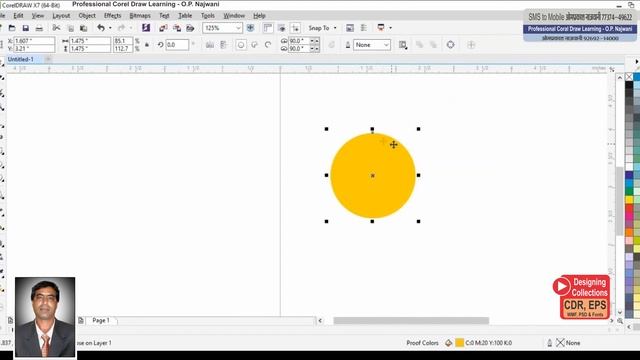
Task: Click the vertical scrollbar up arrow
Action: 620,78
